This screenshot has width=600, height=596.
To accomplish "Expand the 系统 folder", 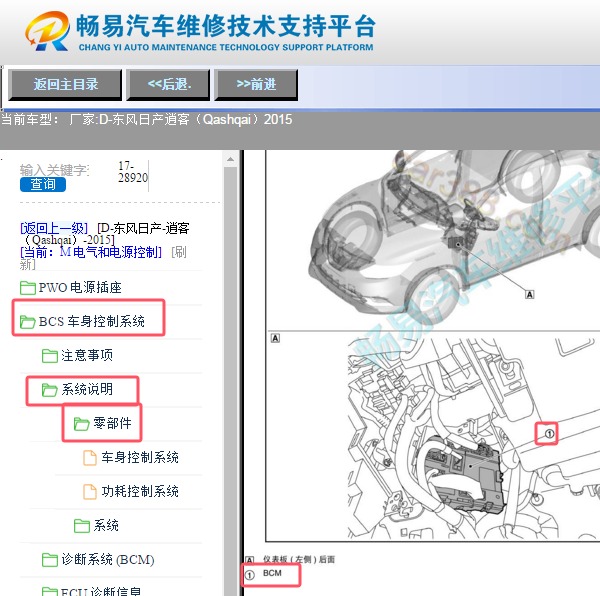I will [x=106, y=526].
